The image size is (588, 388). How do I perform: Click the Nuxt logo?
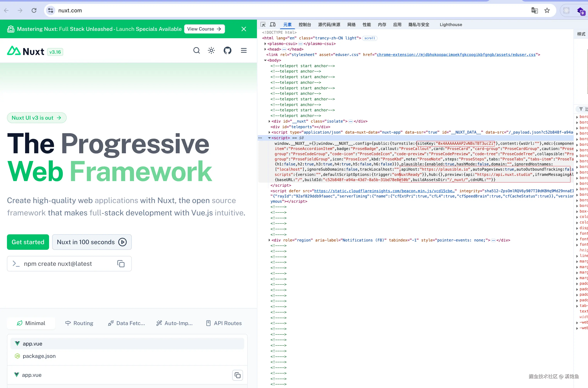[x=26, y=51]
